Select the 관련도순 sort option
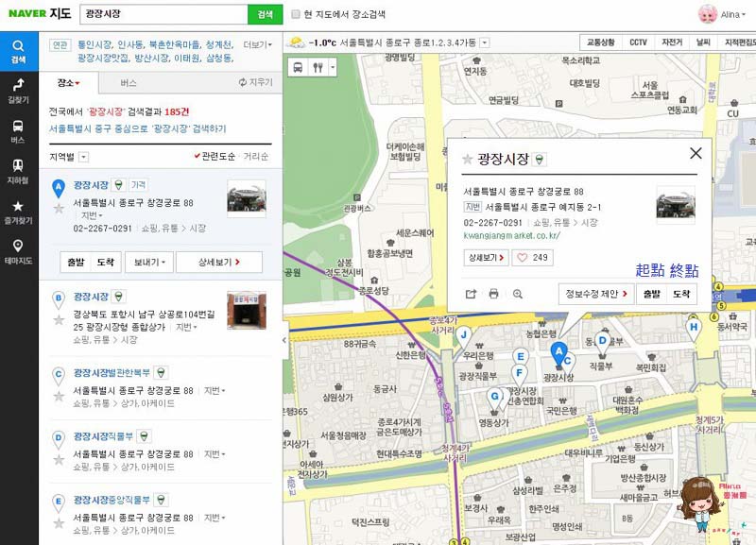Viewport: 756px width, 545px height. point(215,156)
